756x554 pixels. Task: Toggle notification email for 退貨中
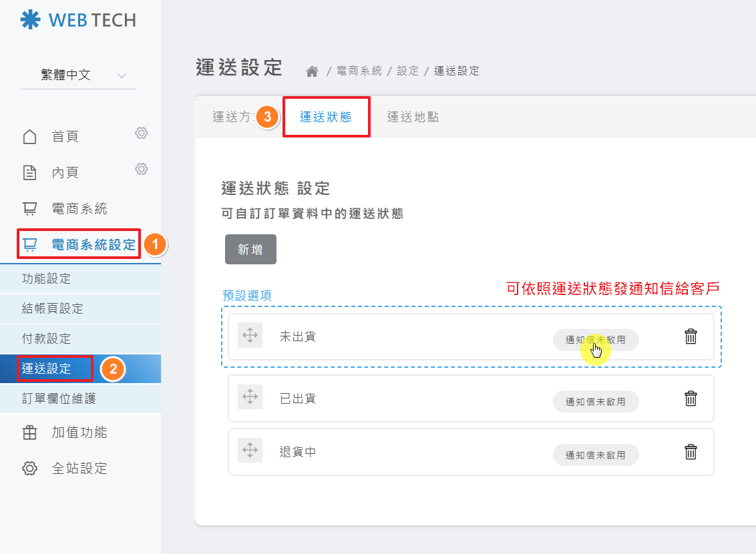[595, 455]
